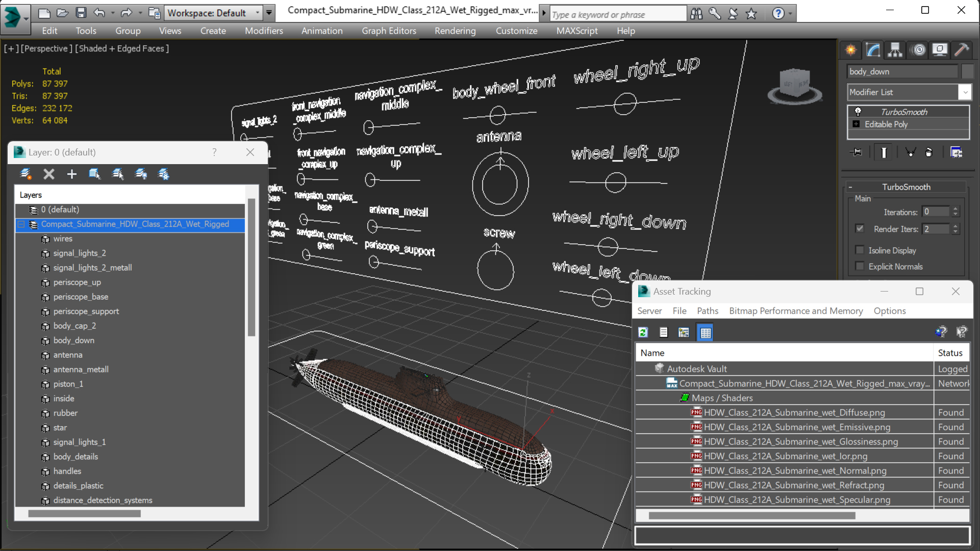Open Paths menu in Asset Tracking

click(x=708, y=311)
